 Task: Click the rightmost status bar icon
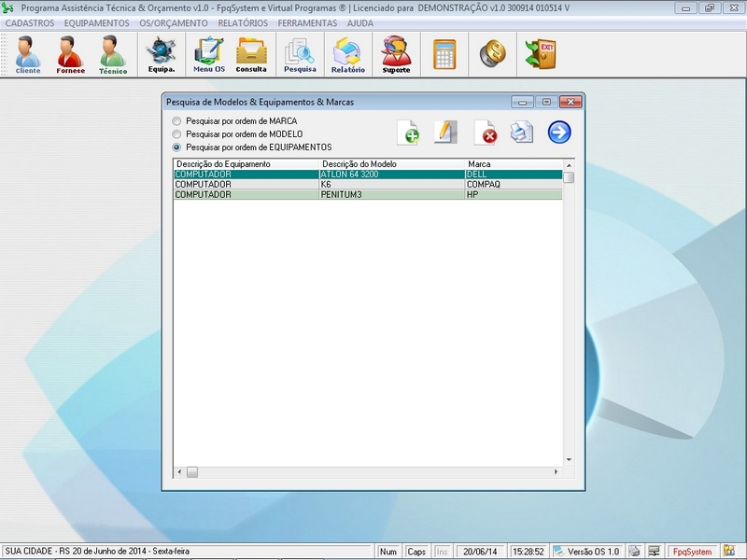point(729,551)
